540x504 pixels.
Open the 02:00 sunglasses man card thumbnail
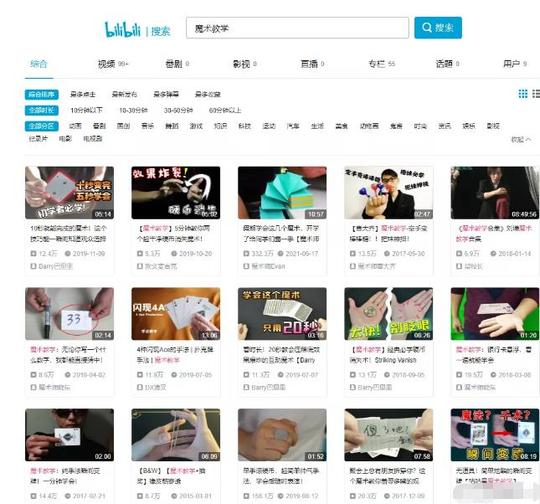69,435
